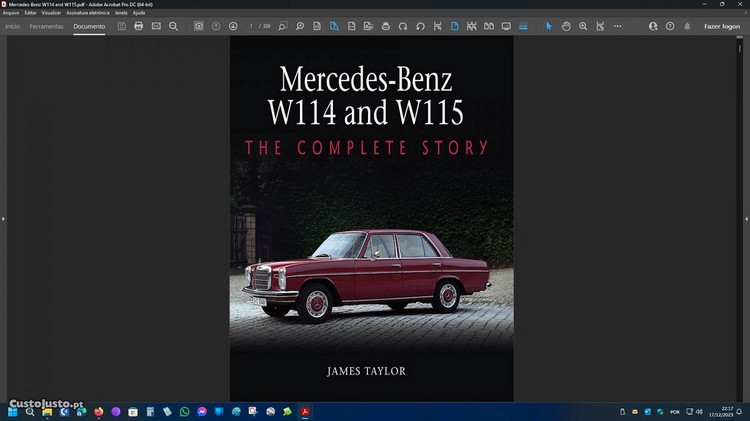Select the Hand pan tool

[566, 26]
